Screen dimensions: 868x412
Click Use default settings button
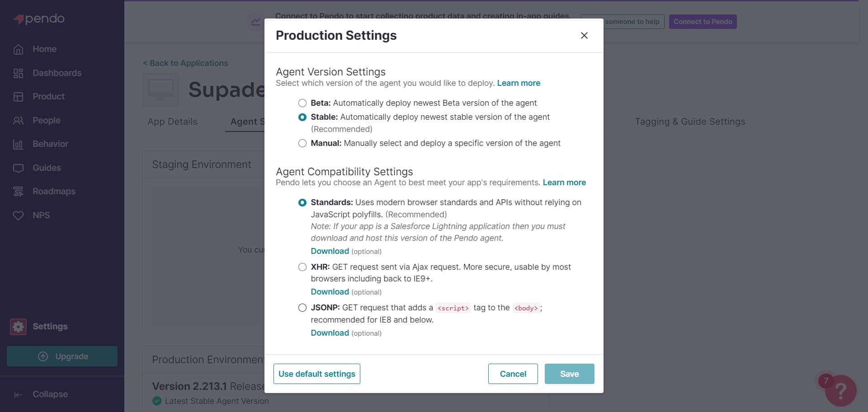tap(316, 374)
